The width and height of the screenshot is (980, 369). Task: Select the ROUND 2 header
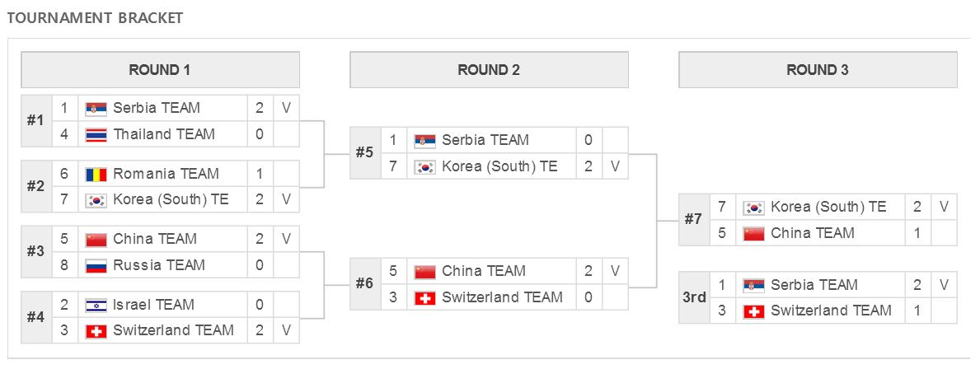coord(489,70)
